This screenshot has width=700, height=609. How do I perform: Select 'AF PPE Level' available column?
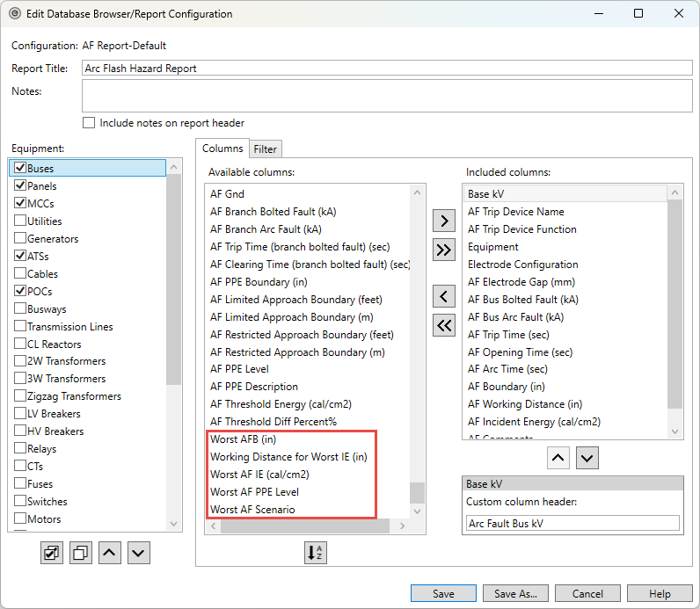coord(239,369)
